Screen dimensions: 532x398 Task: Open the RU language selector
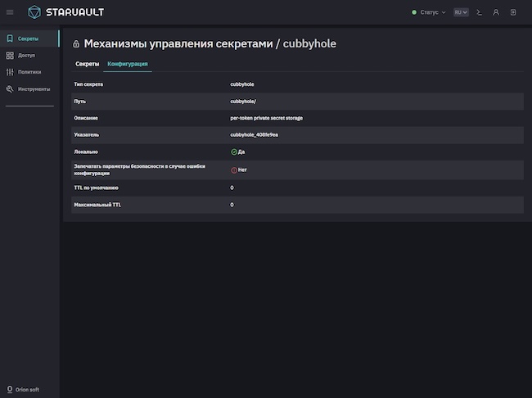tap(461, 12)
